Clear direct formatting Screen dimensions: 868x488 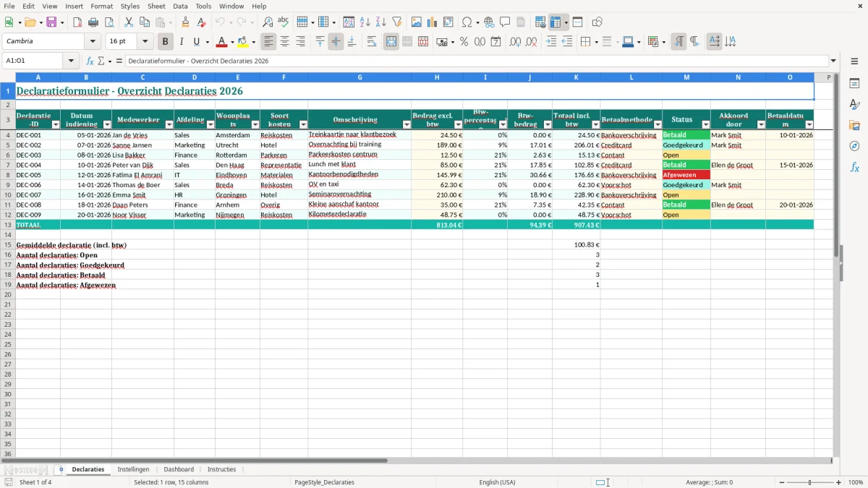click(201, 22)
